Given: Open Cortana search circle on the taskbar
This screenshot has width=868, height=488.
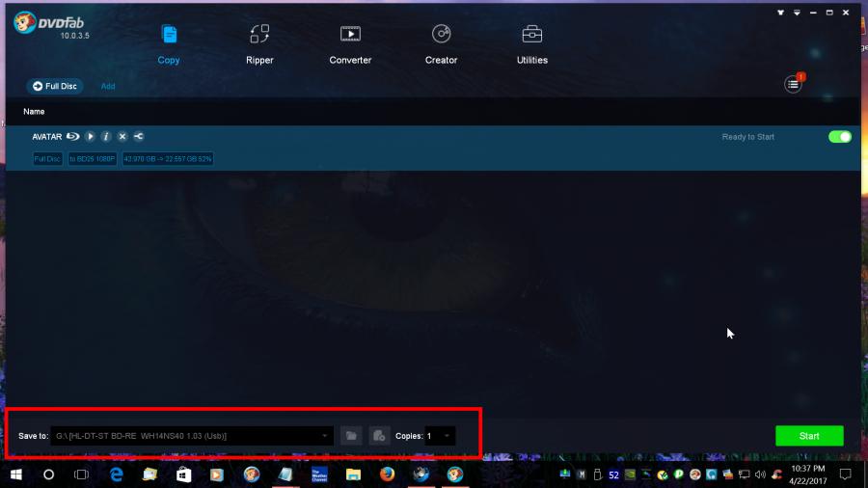Looking at the screenshot, I should tap(49, 474).
